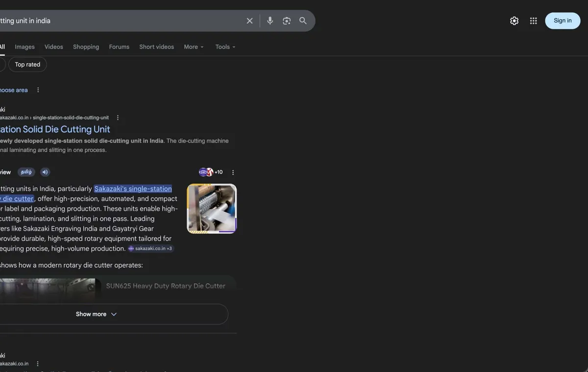588x372 pixels.
Task: Start voice search with the microphone icon
Action: coord(270,21)
